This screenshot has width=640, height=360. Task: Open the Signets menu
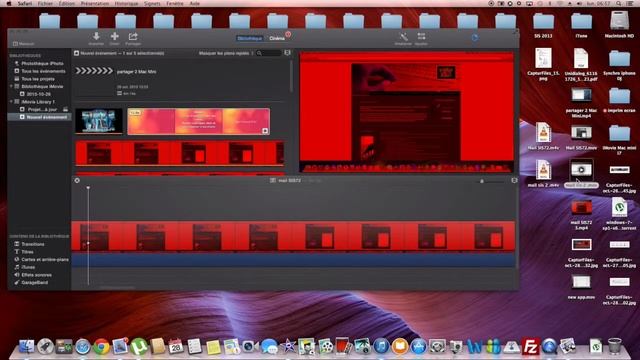point(152,3)
